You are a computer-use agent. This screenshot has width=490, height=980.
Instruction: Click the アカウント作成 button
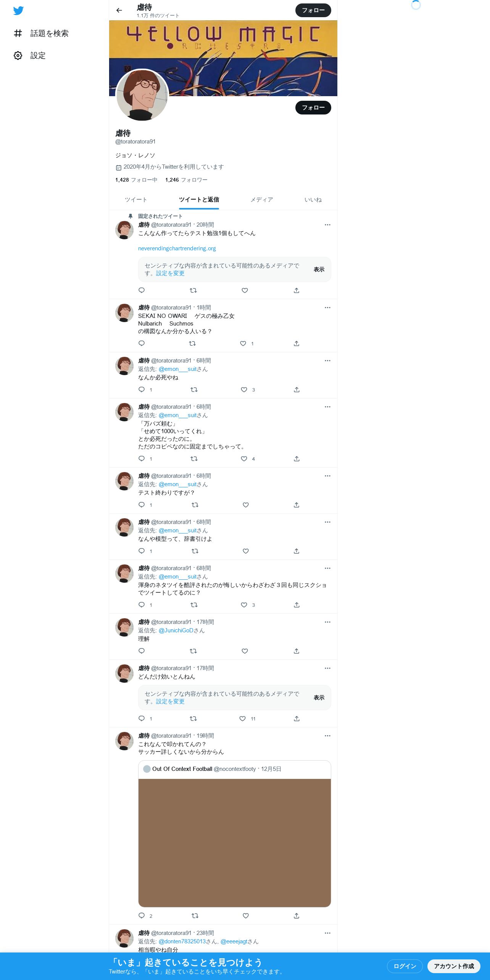click(x=454, y=966)
